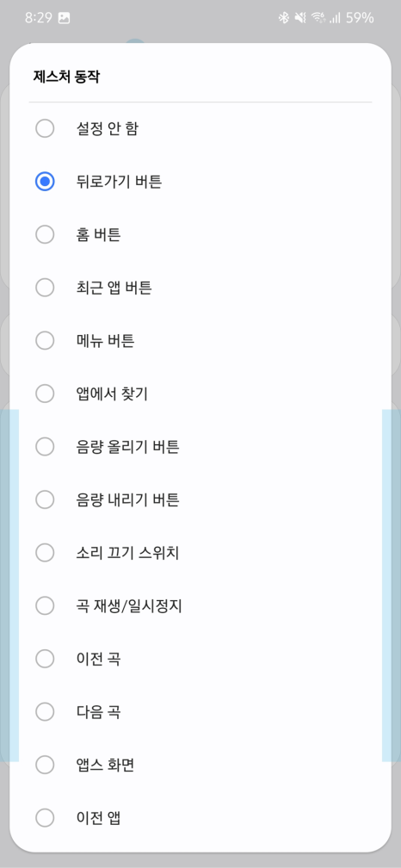Pick the 최근 앱 버튼 option
This screenshot has height=868, width=401.
(200, 288)
